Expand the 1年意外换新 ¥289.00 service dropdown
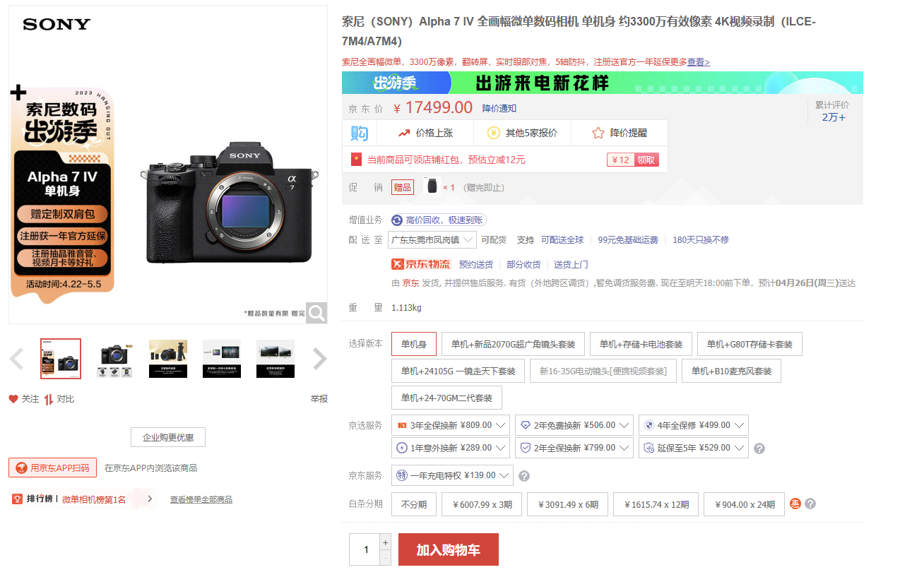Image resolution: width=924 pixels, height=577 pixels. [451, 448]
